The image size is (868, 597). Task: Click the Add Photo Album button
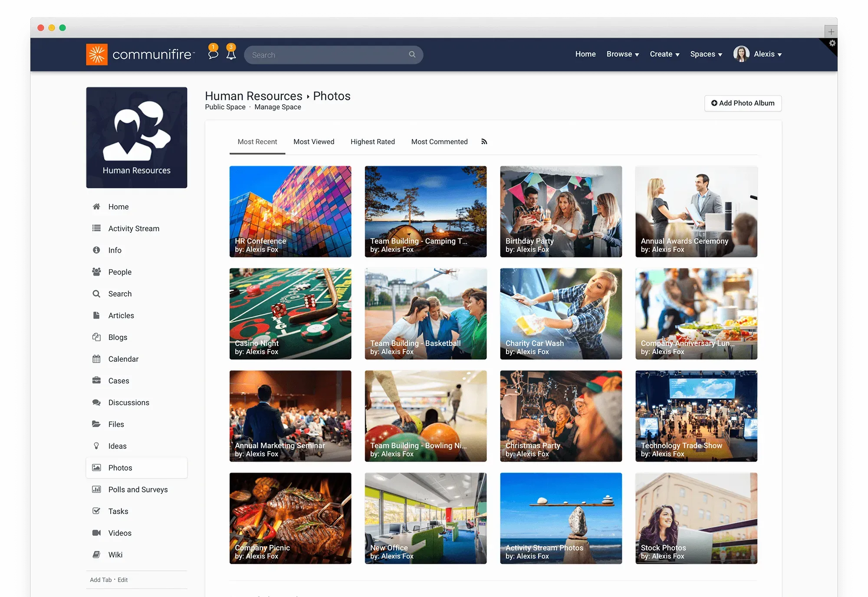pyautogui.click(x=743, y=103)
